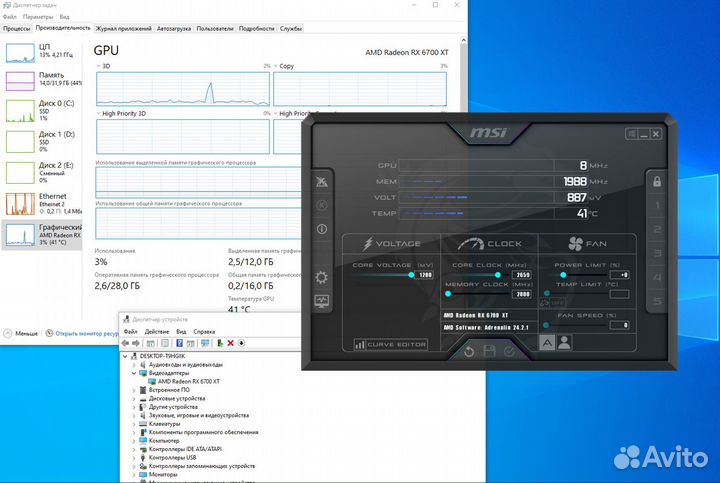Select the Память performance thumbnail
This screenshot has height=483, width=720.
[20, 80]
